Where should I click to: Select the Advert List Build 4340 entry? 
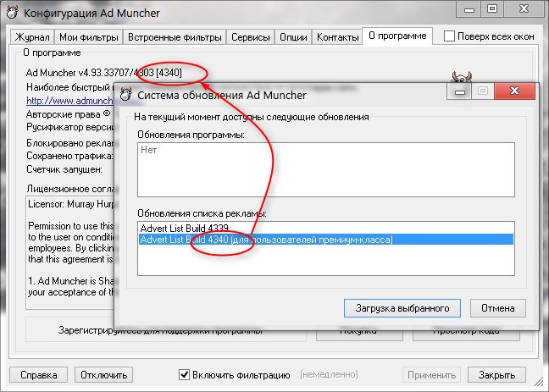coord(266,240)
